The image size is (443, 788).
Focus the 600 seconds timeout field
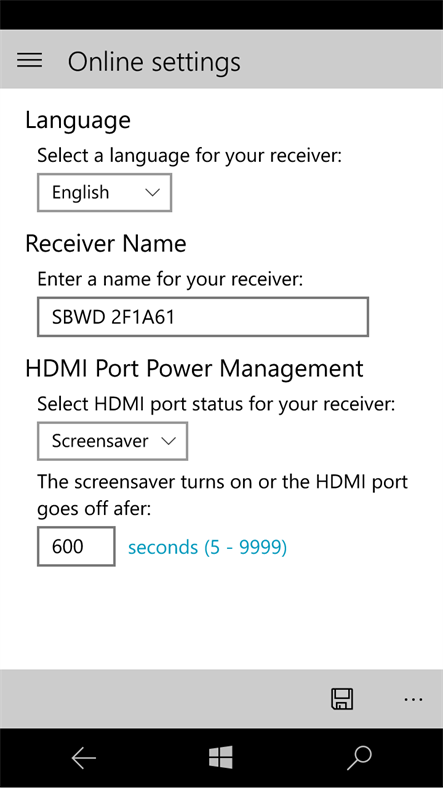[x=76, y=546]
